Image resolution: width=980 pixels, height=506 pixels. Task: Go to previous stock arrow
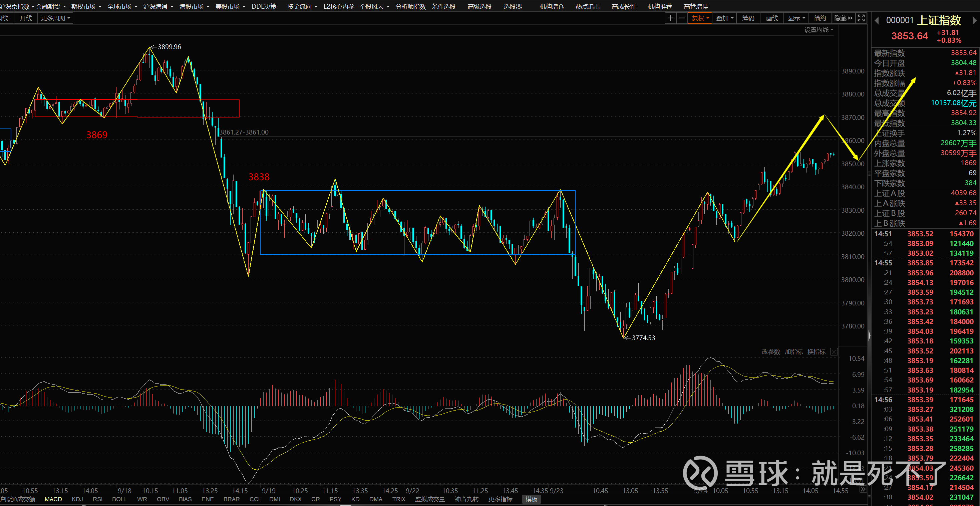pyautogui.click(x=877, y=21)
